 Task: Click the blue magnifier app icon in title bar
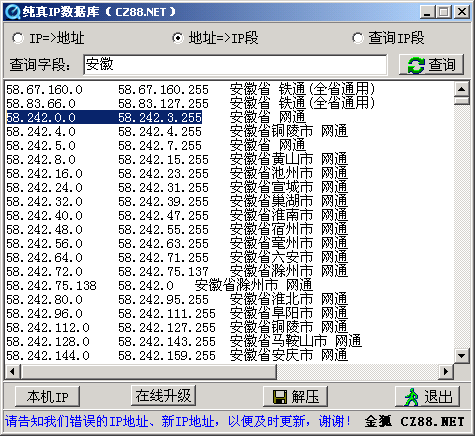(x=13, y=12)
